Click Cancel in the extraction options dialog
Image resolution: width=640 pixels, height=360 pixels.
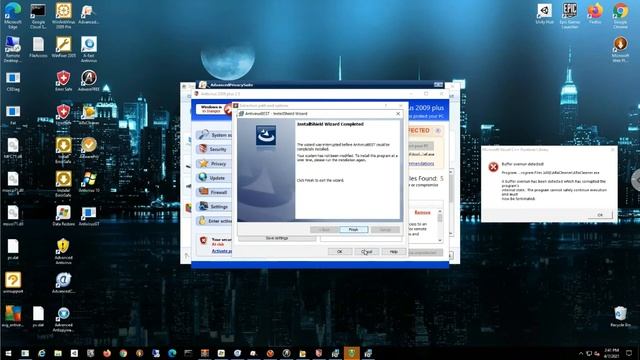[367, 252]
